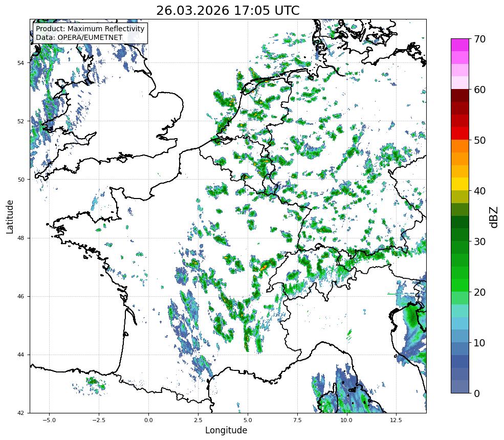Click the colorbar tick label 20

click(x=479, y=292)
